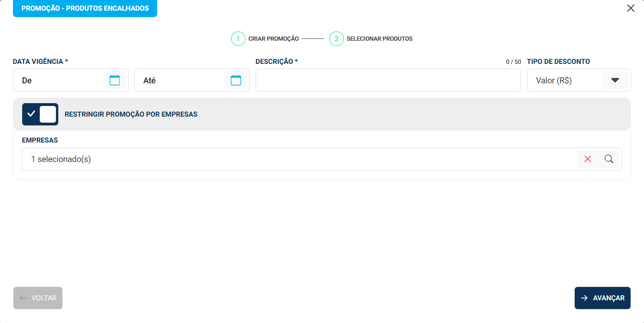The width and height of the screenshot is (644, 323).
Task: Expand the Tipo de Desconto dropdown arrow
Action: tap(615, 80)
